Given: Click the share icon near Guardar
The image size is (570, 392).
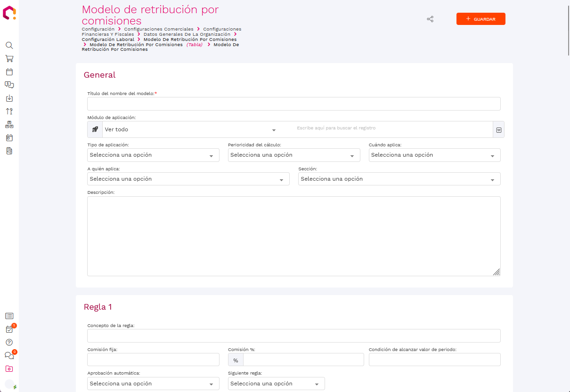Looking at the screenshot, I should [430, 19].
